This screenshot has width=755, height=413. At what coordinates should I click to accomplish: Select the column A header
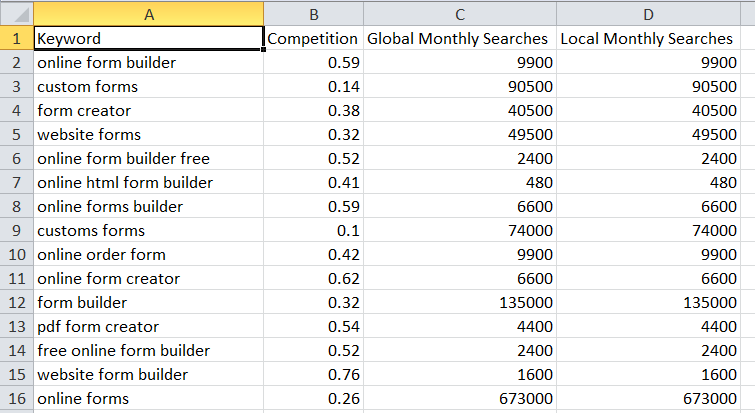tap(149, 14)
